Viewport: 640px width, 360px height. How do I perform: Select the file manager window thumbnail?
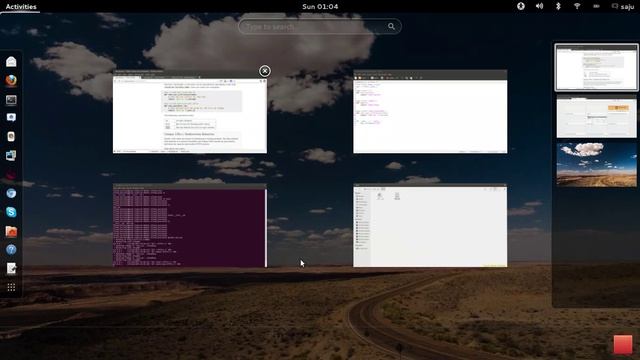click(430, 226)
